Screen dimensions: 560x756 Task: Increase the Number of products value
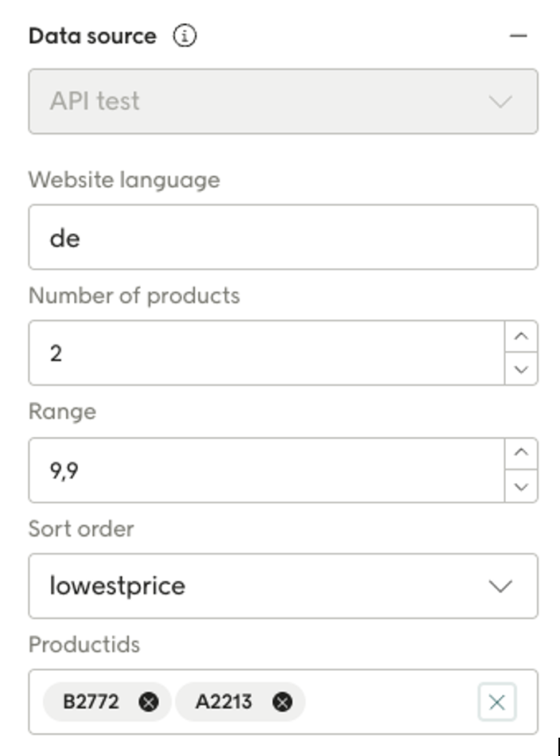(x=521, y=337)
